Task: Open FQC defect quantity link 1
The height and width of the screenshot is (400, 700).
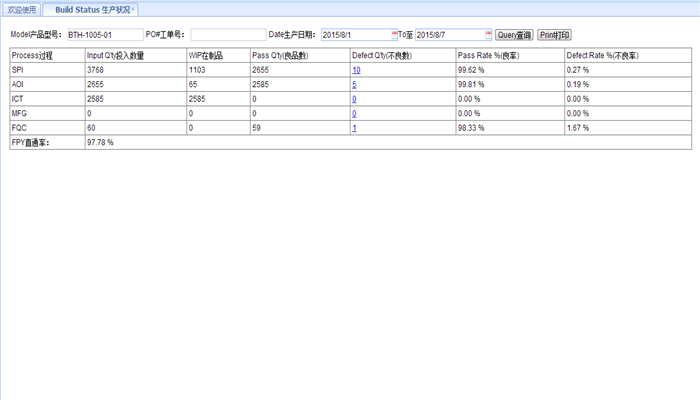Action: 354,128
